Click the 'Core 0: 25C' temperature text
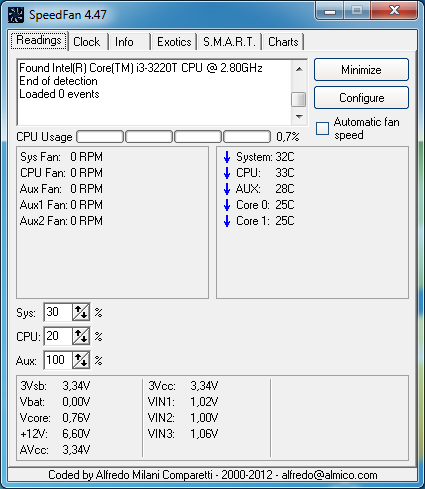425x489 pixels. click(x=265, y=205)
